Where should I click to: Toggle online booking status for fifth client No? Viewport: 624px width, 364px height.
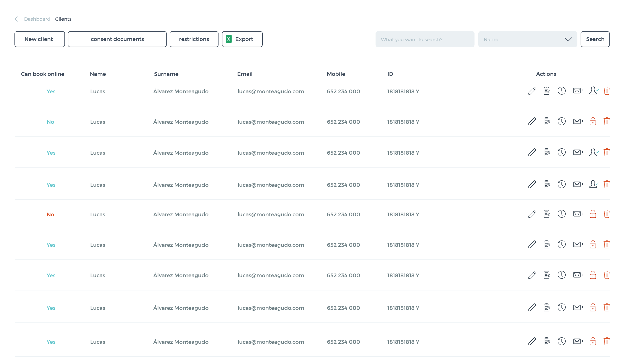pyautogui.click(x=50, y=214)
